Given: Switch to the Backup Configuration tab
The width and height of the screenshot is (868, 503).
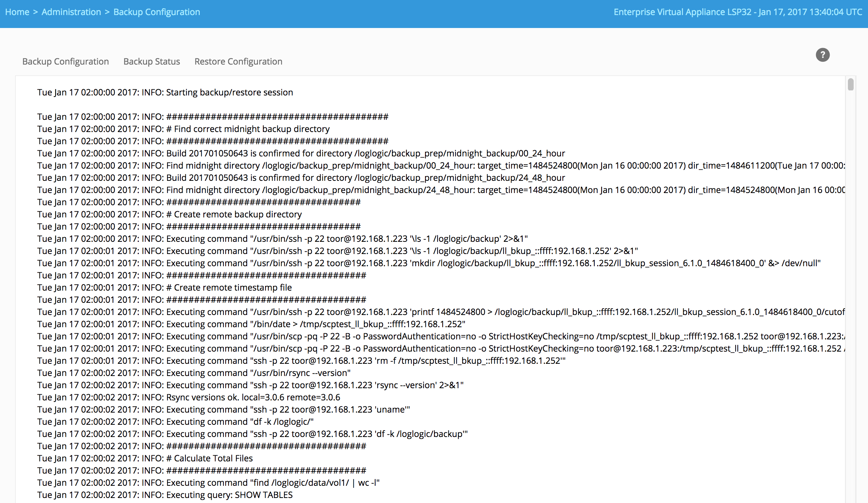Looking at the screenshot, I should tap(65, 61).
